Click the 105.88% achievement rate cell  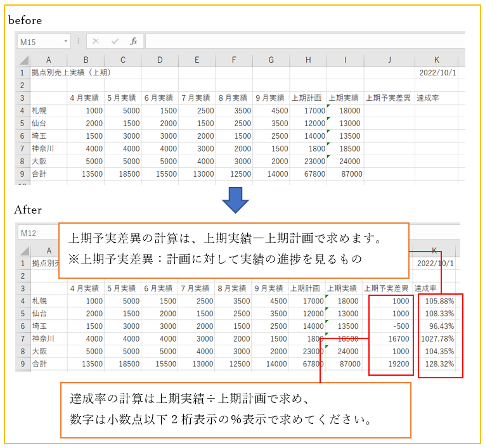click(437, 301)
